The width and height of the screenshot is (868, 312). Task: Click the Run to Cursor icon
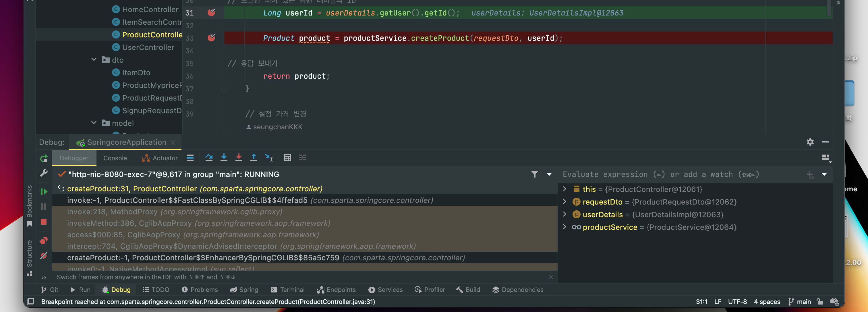pyautogui.click(x=269, y=157)
